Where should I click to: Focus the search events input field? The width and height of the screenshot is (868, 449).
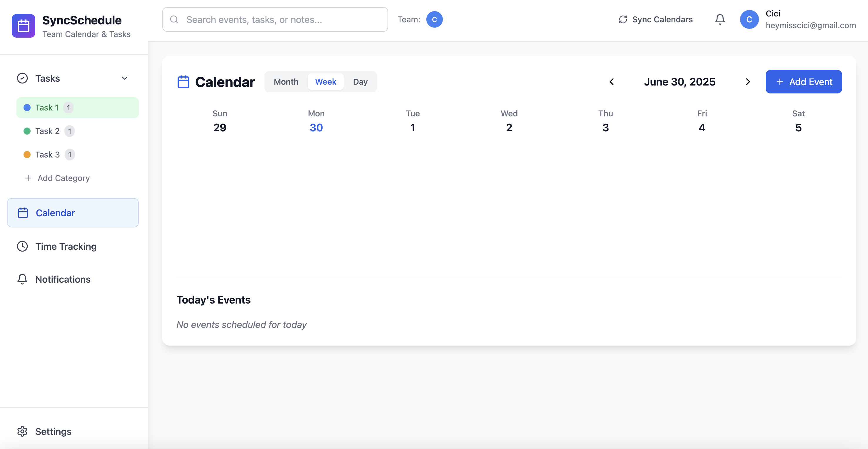click(x=280, y=19)
